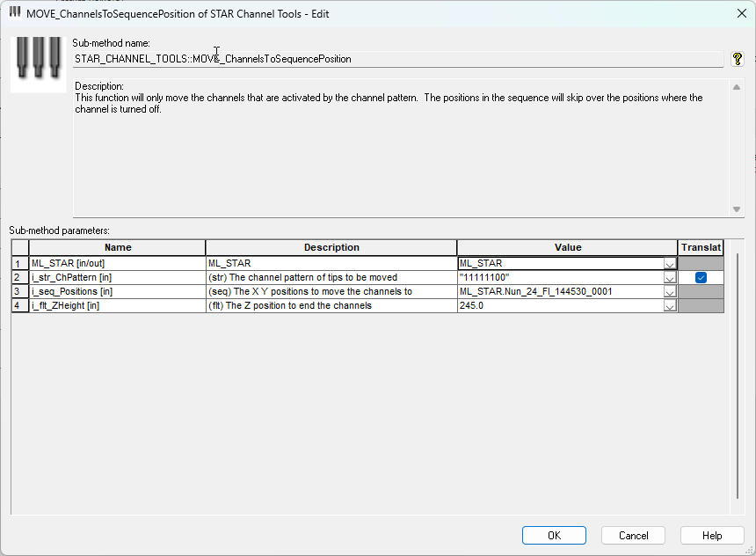Click the Value column header
This screenshot has height=556, width=756.
coord(568,247)
